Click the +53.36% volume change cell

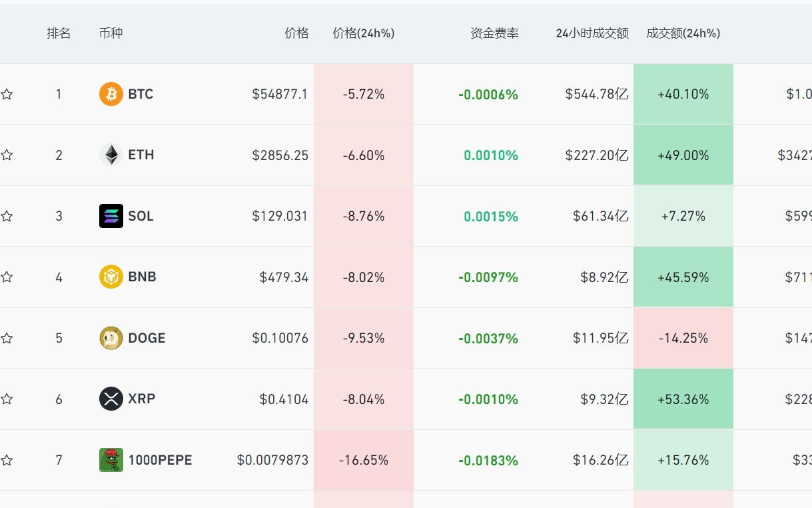[683, 399]
